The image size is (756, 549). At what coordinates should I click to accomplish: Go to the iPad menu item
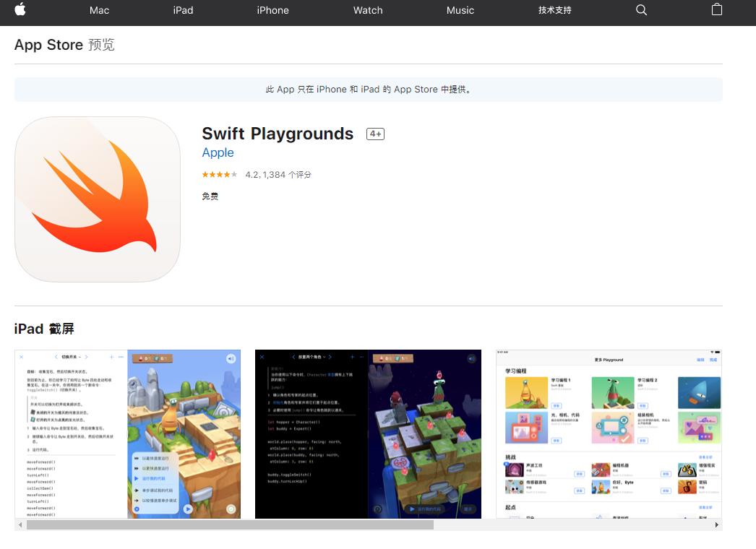[x=183, y=10]
